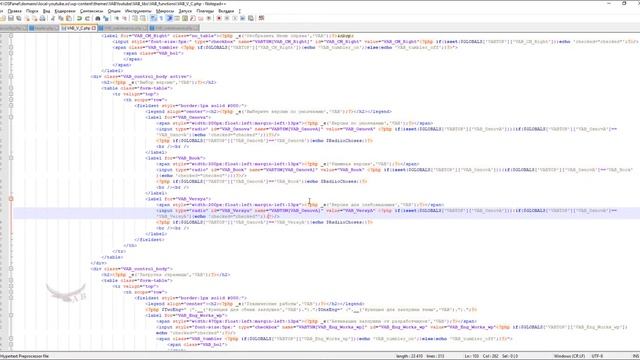Click macro Playback toolbar icon

click(x=235, y=18)
